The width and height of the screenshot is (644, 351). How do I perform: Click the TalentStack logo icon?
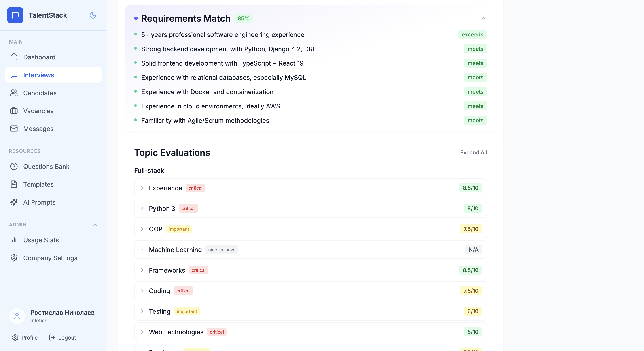[15, 15]
